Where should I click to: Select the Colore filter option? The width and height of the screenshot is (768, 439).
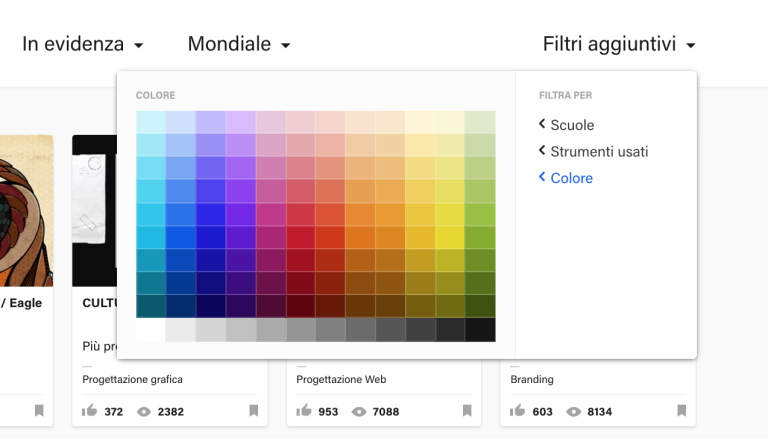point(570,178)
